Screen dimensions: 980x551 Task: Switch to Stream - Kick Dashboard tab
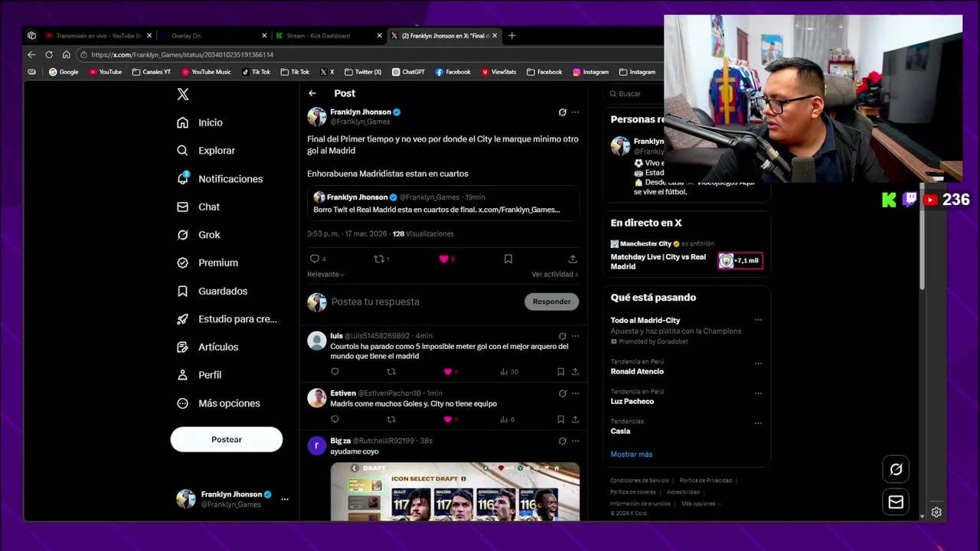(x=328, y=35)
